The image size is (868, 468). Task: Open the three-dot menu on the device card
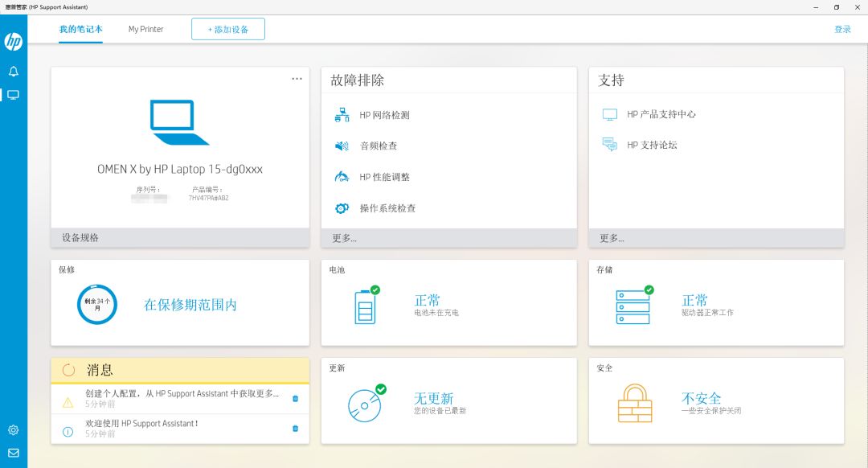(x=297, y=79)
